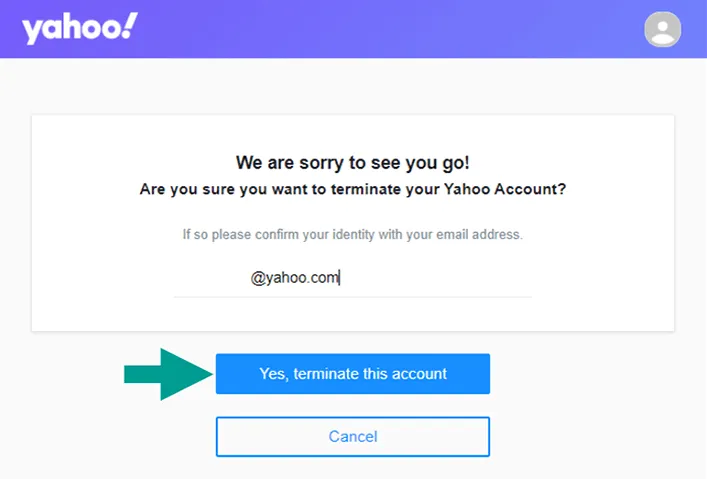The width and height of the screenshot is (707, 479).
Task: Click the text cursor after .com
Action: click(x=340, y=278)
